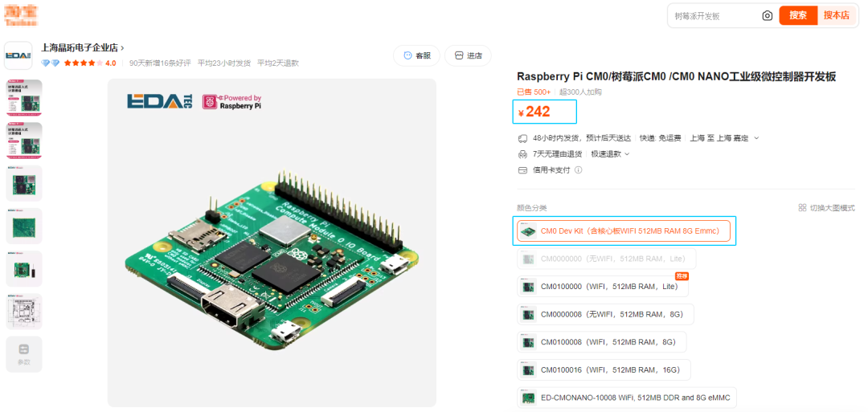Click the 快递: 免运费 text
Screen dimensions: 868x412
point(660,137)
